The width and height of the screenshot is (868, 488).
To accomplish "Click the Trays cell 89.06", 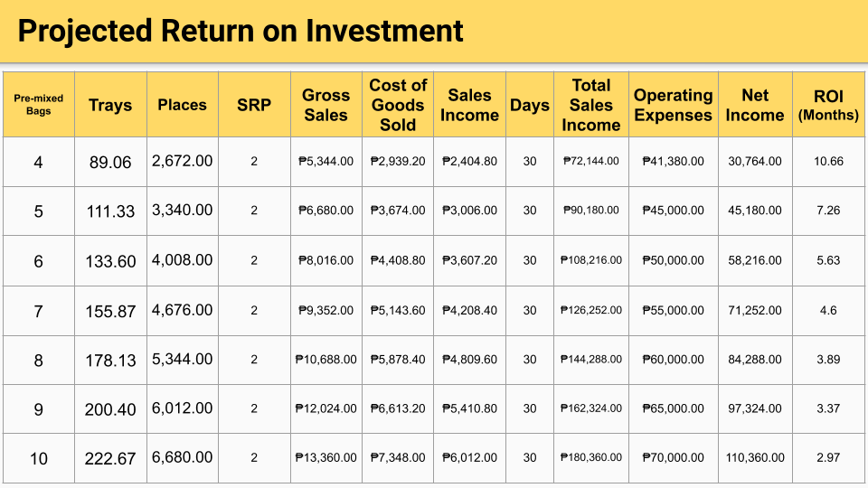I will tap(110, 162).
